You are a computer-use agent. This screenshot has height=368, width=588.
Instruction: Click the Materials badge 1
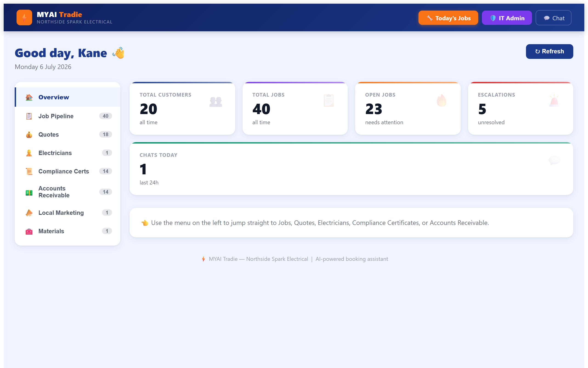[107, 231]
